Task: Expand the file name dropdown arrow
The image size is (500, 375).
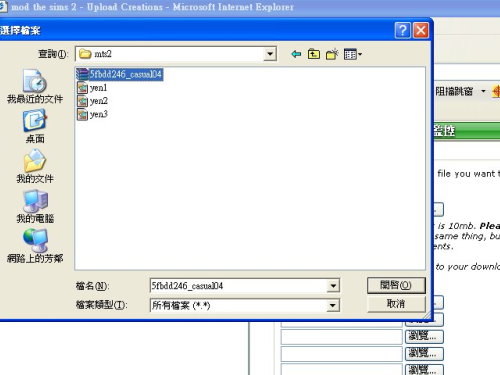Action: point(333,286)
